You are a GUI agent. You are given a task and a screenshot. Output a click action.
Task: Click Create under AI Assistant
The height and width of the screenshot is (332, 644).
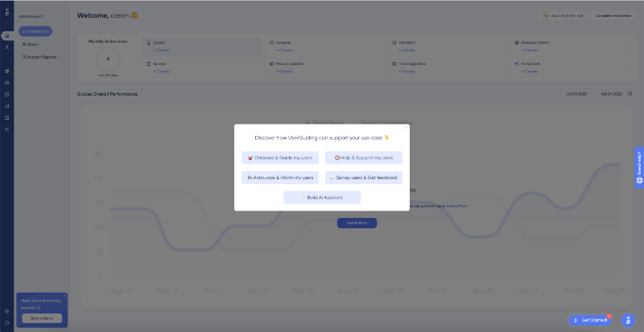coord(530,72)
